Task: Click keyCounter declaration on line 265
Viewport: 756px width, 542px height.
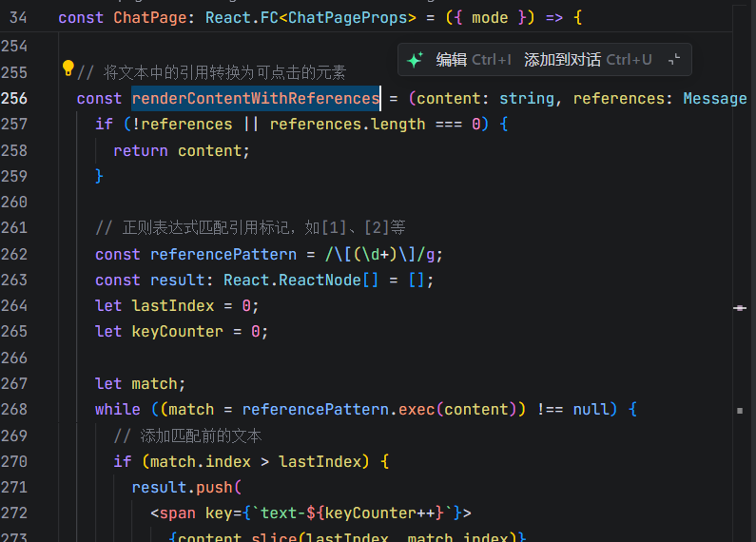Action: click(178, 332)
